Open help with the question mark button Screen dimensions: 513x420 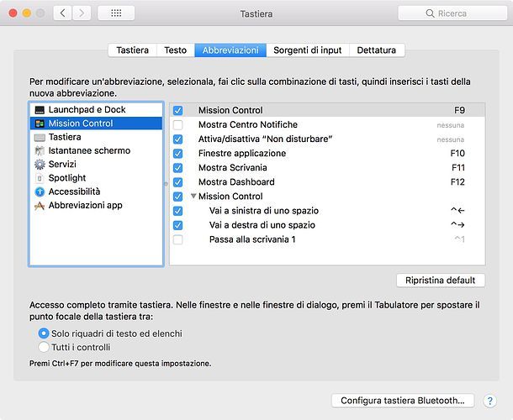(489, 401)
